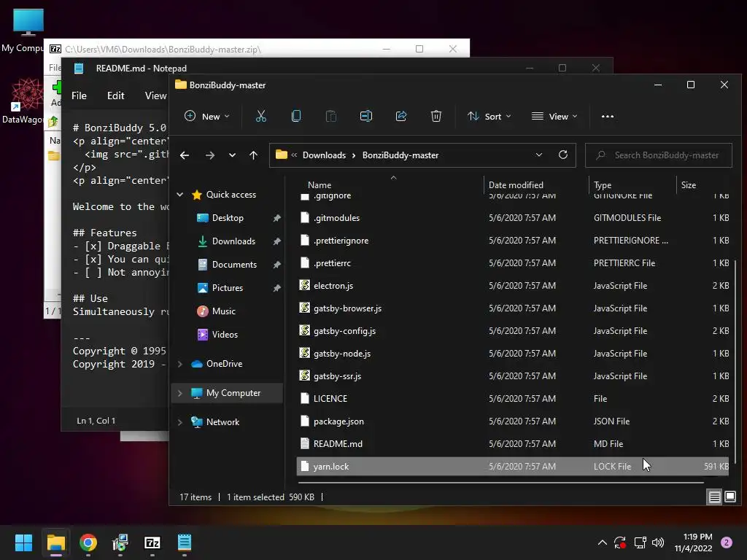Click the 7-Zip icon on taskbar
The height and width of the screenshot is (560, 747).
(152, 542)
